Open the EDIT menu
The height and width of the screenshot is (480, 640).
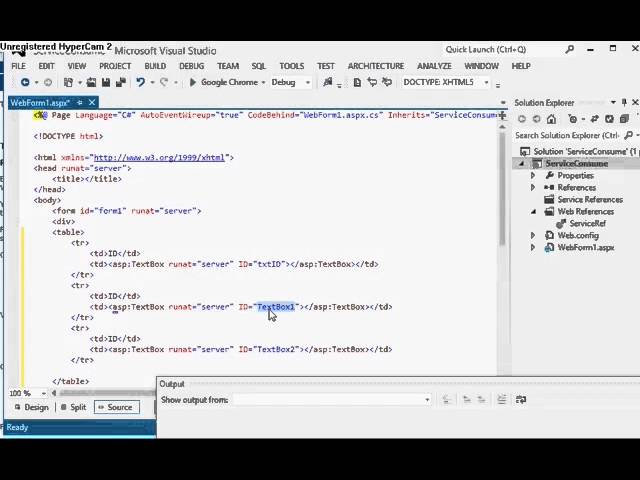(x=47, y=66)
